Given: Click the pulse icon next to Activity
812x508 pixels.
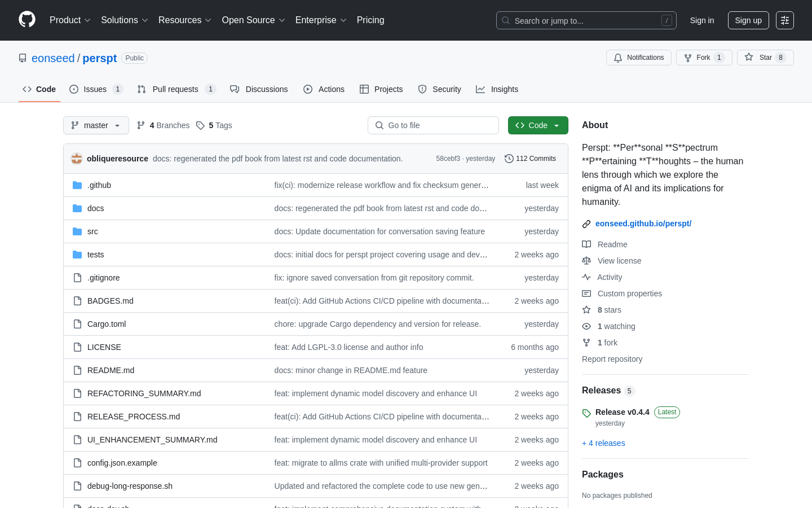Looking at the screenshot, I should click(586, 277).
